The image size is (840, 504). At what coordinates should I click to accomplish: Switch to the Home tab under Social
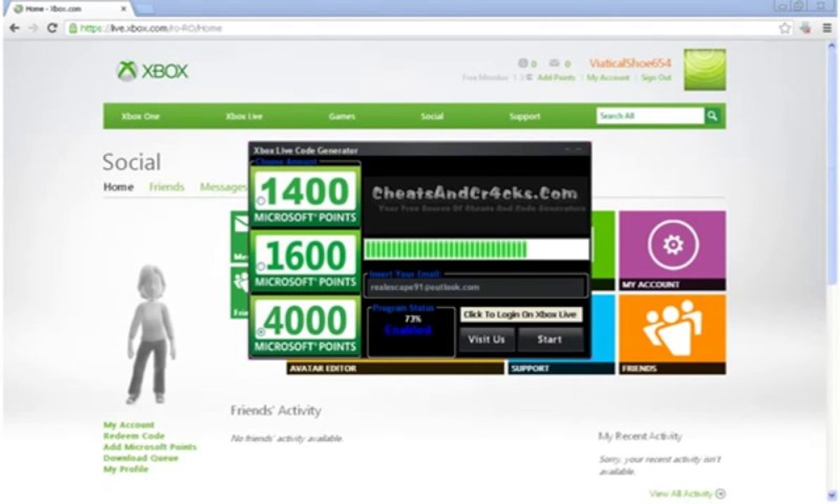point(118,187)
